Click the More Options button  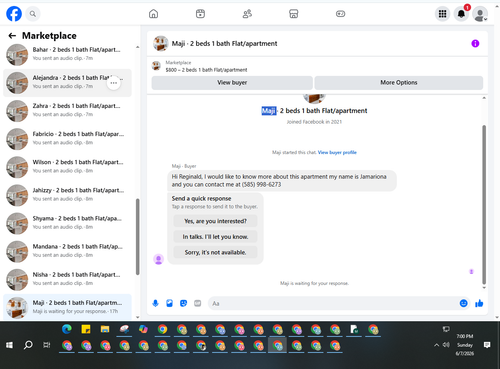tap(399, 82)
